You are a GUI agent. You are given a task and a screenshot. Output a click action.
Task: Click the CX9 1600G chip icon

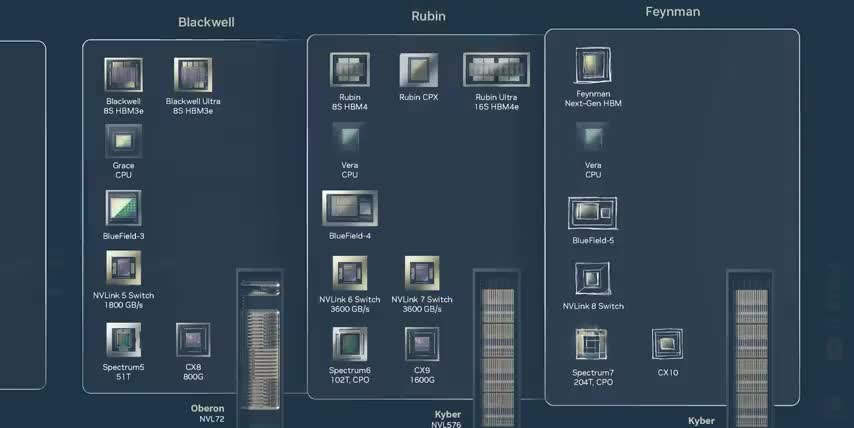422,344
